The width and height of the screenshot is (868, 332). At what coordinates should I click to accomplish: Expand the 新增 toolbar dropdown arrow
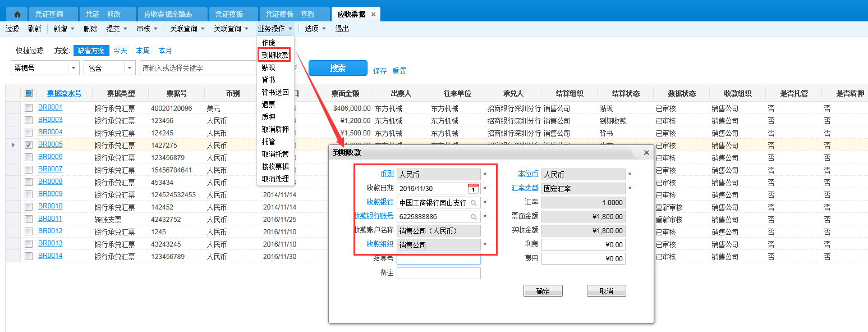tap(72, 29)
